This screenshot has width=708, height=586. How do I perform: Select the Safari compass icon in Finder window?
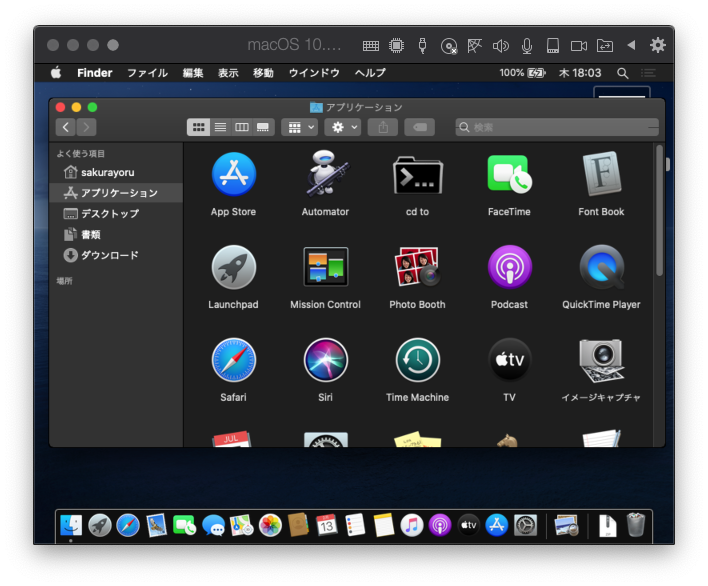coord(233,360)
